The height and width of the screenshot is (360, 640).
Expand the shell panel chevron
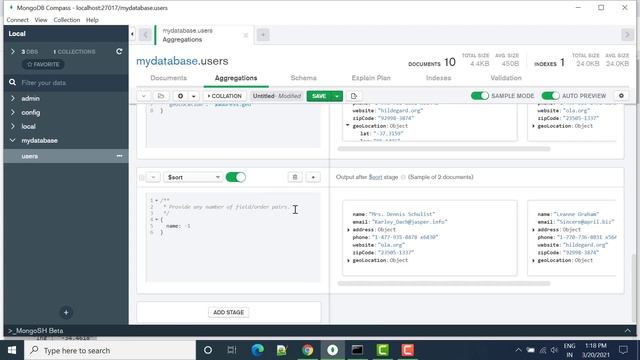pos(627,331)
